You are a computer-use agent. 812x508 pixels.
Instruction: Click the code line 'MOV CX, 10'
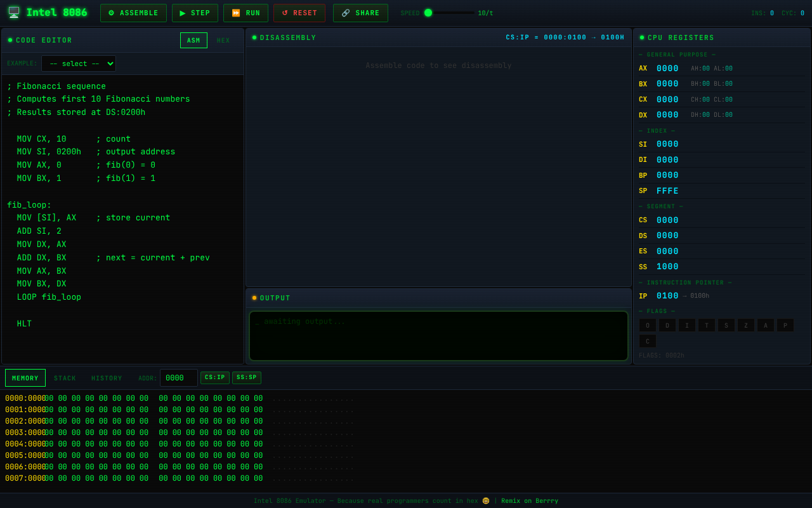click(42, 139)
